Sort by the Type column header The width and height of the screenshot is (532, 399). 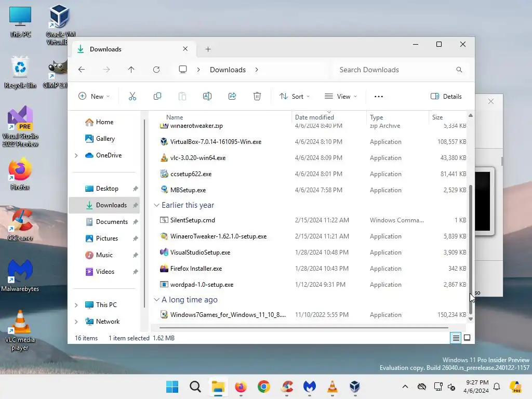click(397, 117)
